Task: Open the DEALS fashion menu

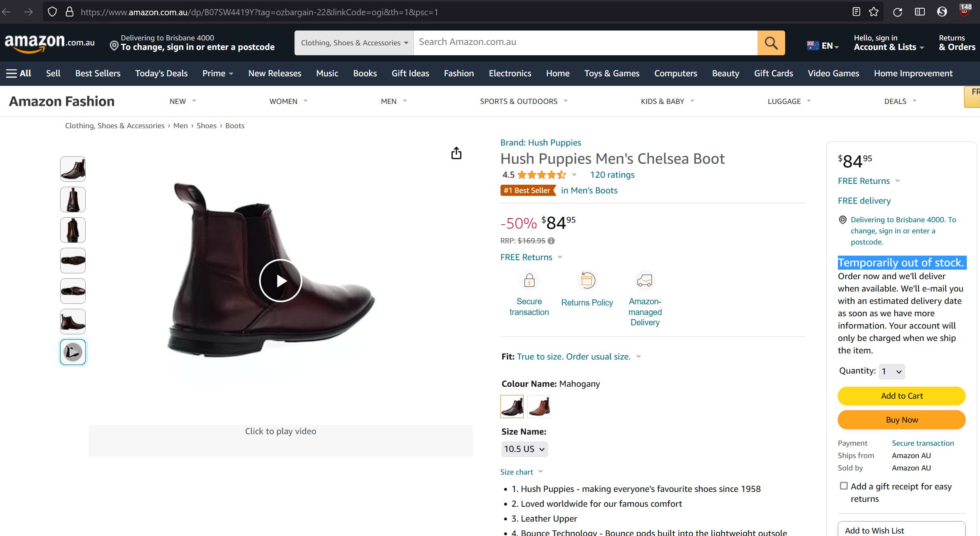Action: [900, 101]
